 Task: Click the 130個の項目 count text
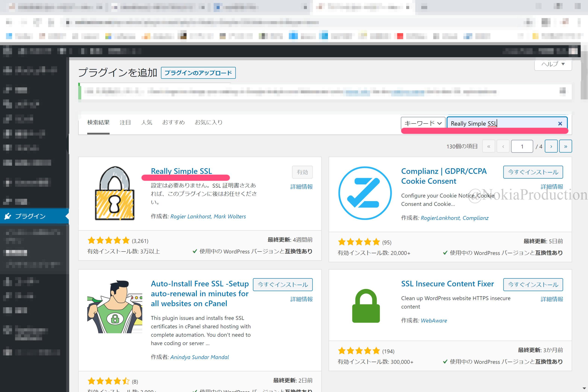[462, 146]
